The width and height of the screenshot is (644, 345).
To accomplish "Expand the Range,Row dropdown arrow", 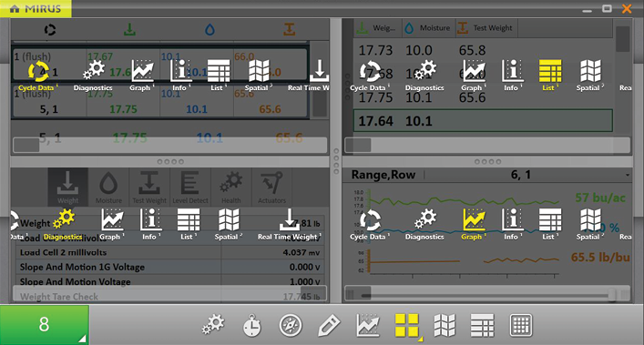I will point(628,175).
